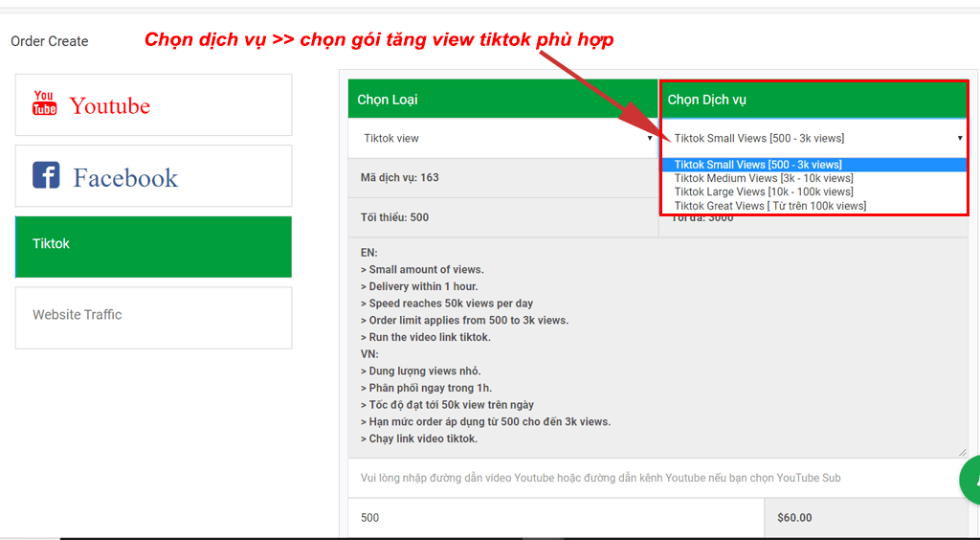Click 'Order limit applies from 500 to 3k views.'

[x=465, y=320]
